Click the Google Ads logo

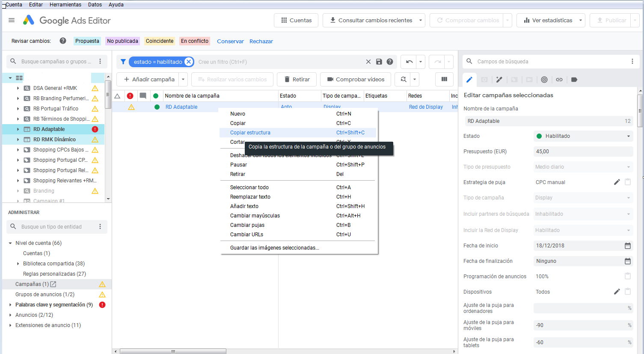29,20
